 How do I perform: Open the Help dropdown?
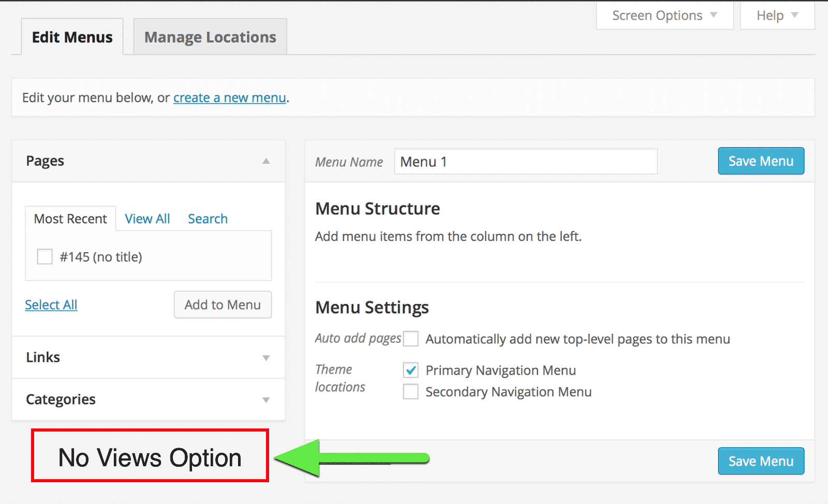coord(777,16)
